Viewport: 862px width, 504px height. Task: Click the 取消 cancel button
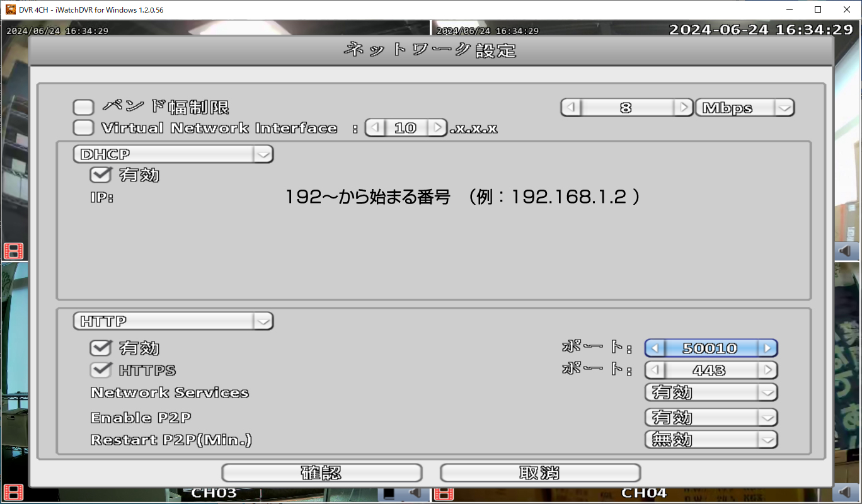pyautogui.click(x=540, y=472)
